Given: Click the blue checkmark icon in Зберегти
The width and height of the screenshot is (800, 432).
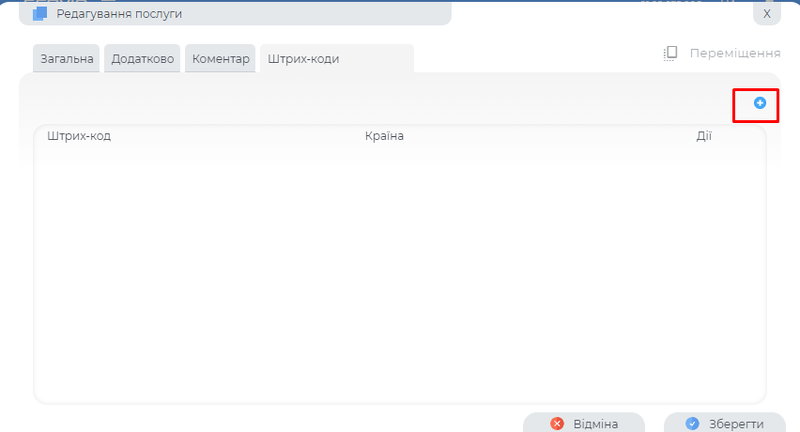Looking at the screenshot, I should pyautogui.click(x=692, y=423).
